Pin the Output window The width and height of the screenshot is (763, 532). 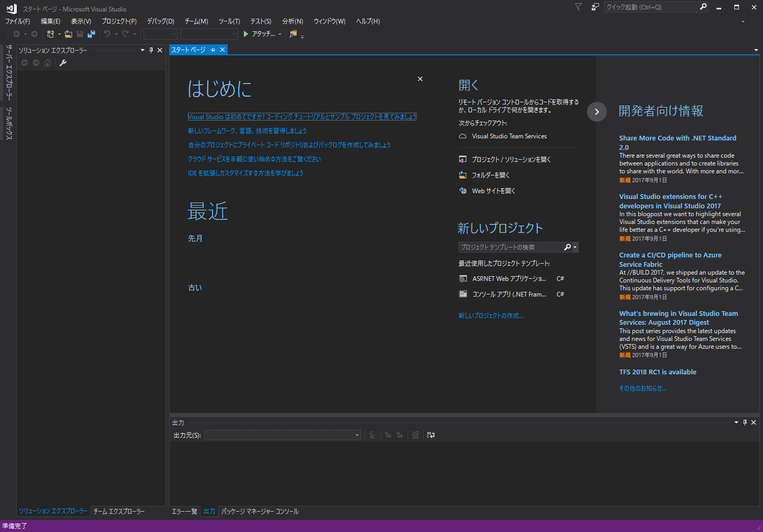(x=745, y=422)
